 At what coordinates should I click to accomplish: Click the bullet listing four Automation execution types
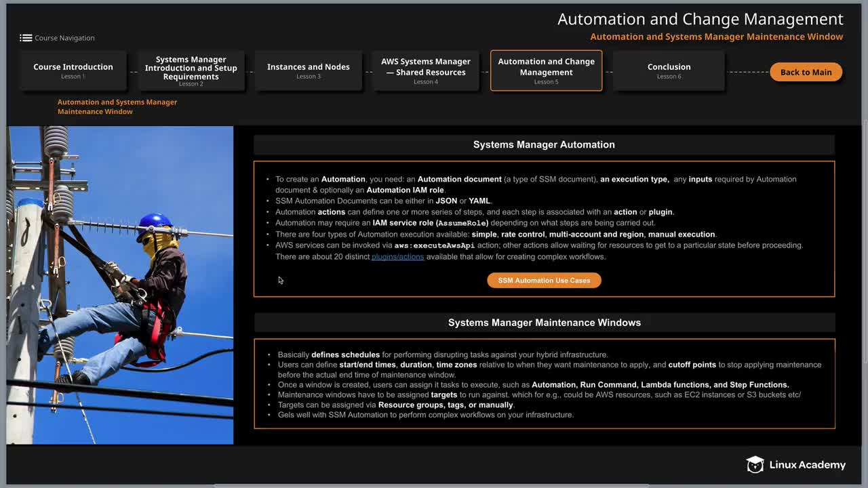click(496, 235)
